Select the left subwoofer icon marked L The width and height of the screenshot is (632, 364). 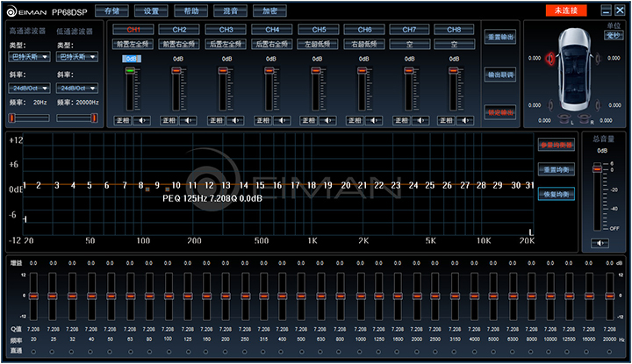coord(564,118)
